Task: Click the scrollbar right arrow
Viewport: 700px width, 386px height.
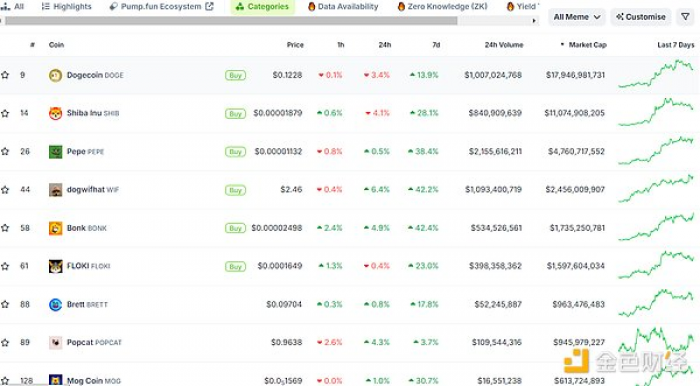Action: (534, 21)
